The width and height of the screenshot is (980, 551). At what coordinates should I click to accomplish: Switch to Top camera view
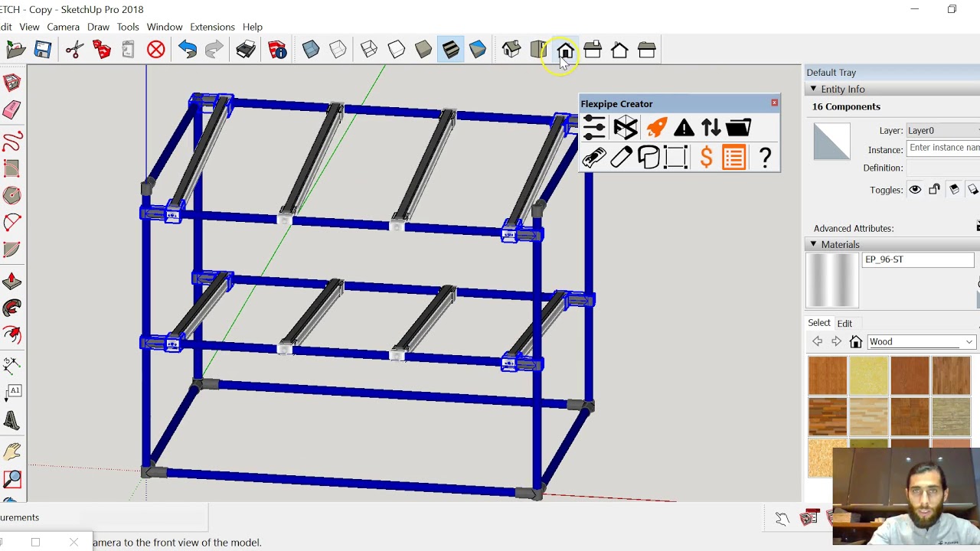click(538, 51)
